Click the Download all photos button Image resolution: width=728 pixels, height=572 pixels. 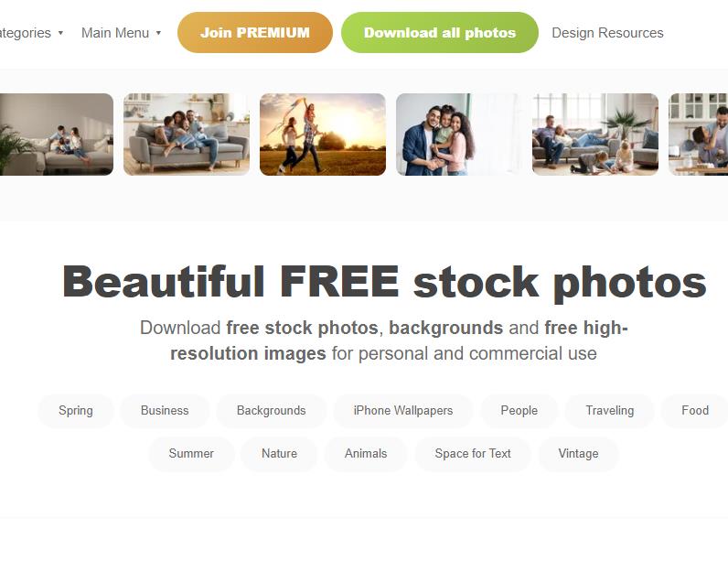coord(440,33)
